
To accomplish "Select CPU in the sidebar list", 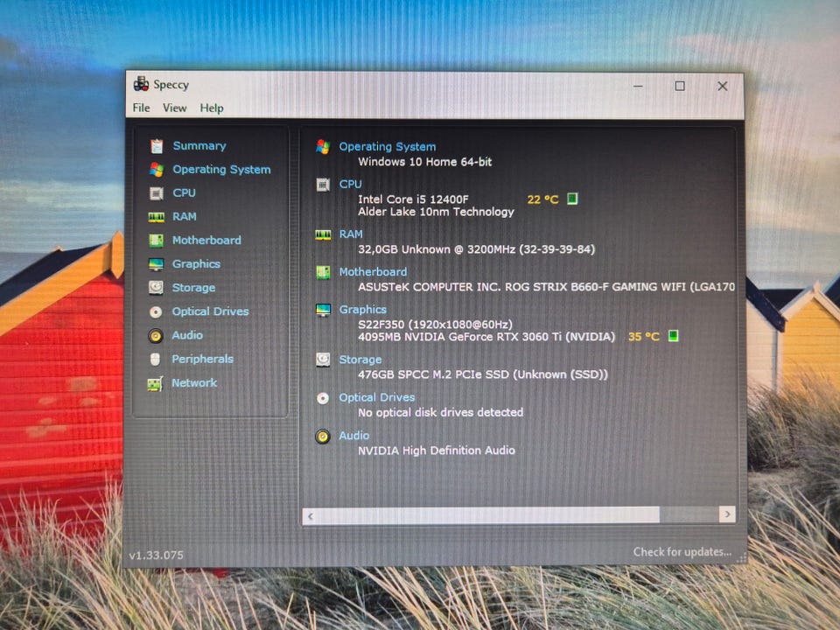I will coord(184,192).
